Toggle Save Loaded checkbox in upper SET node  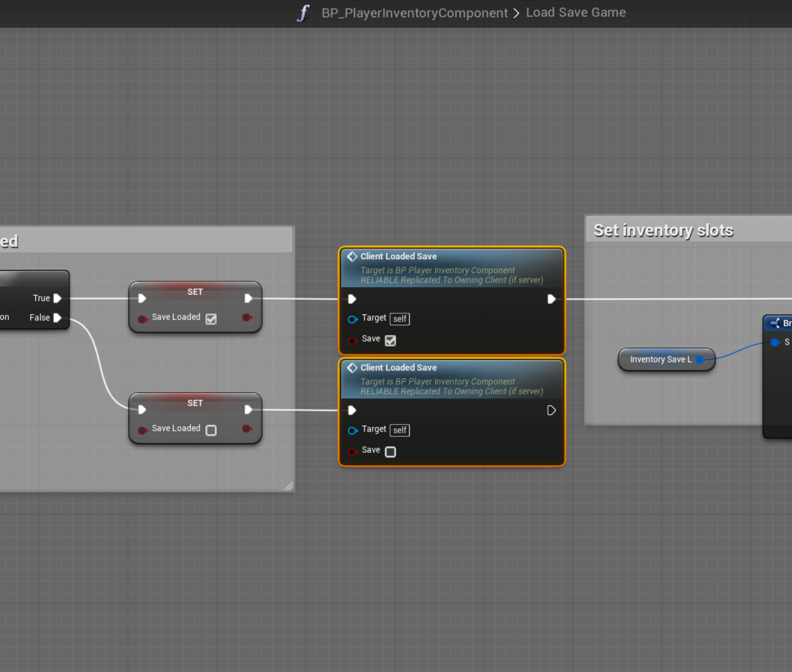click(211, 319)
